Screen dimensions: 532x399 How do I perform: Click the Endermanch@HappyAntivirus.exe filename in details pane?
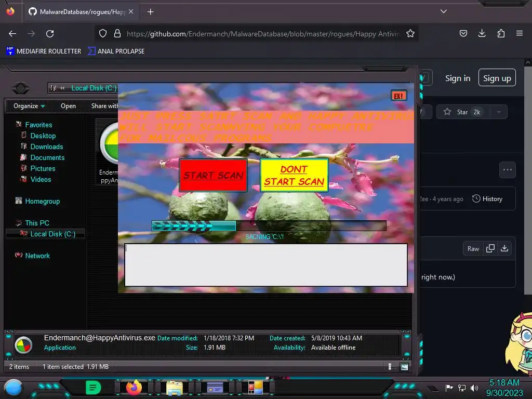(x=99, y=338)
